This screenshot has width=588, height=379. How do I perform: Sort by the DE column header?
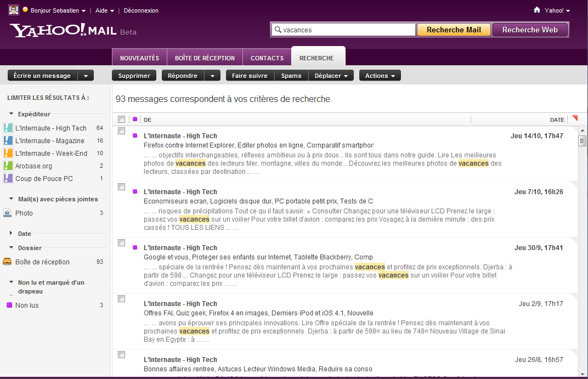click(148, 120)
